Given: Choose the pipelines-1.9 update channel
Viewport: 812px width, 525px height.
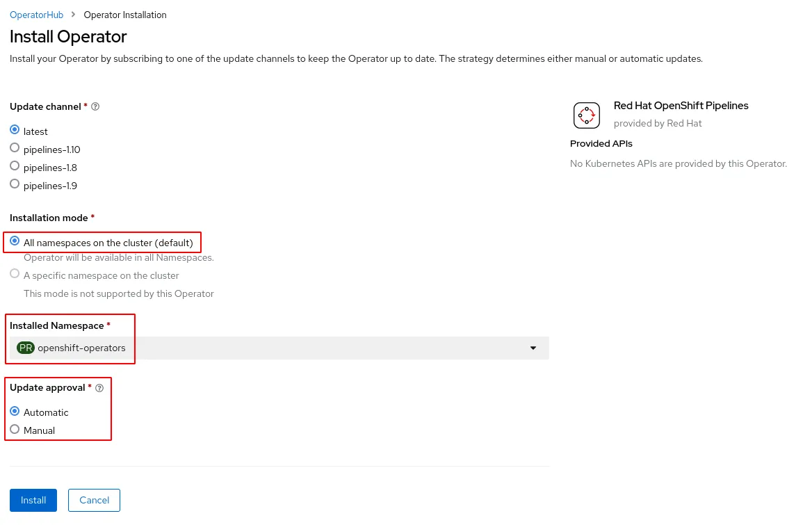Looking at the screenshot, I should click(15, 184).
